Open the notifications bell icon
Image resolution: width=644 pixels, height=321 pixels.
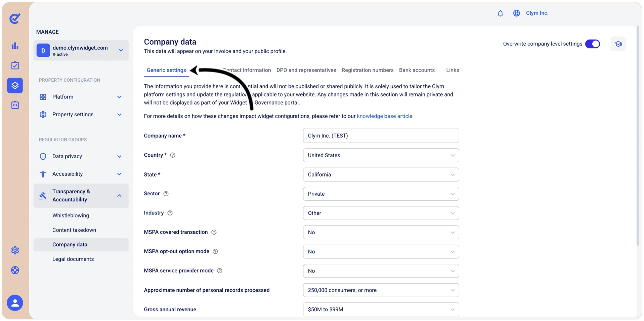point(500,13)
